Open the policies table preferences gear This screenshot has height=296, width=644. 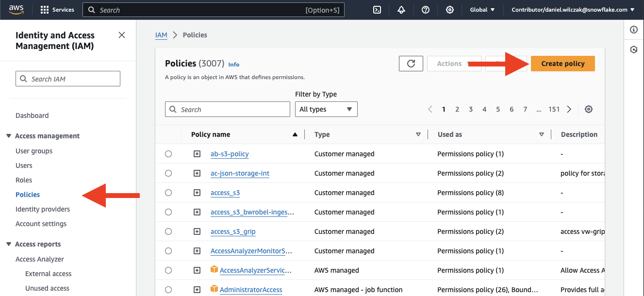coord(589,109)
